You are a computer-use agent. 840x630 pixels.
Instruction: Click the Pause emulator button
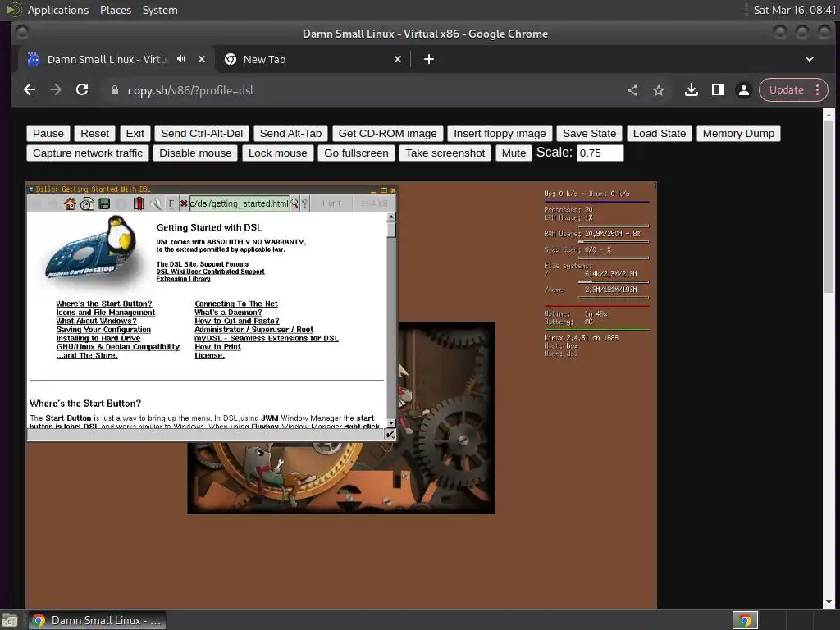pos(48,134)
